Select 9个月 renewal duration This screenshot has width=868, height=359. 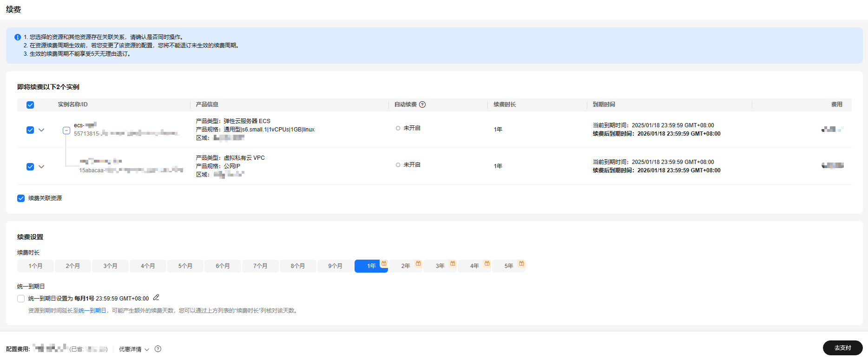[x=335, y=266]
